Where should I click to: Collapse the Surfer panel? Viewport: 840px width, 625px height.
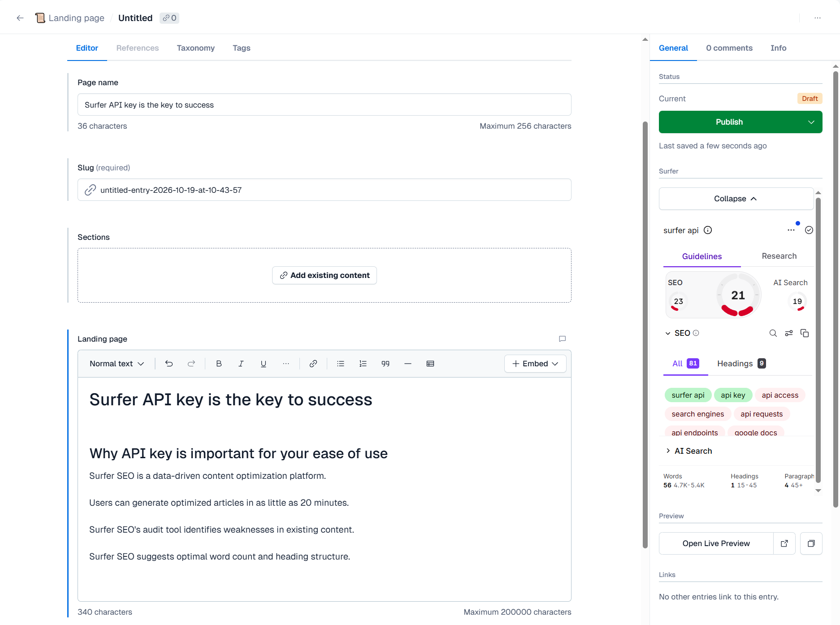(x=736, y=199)
